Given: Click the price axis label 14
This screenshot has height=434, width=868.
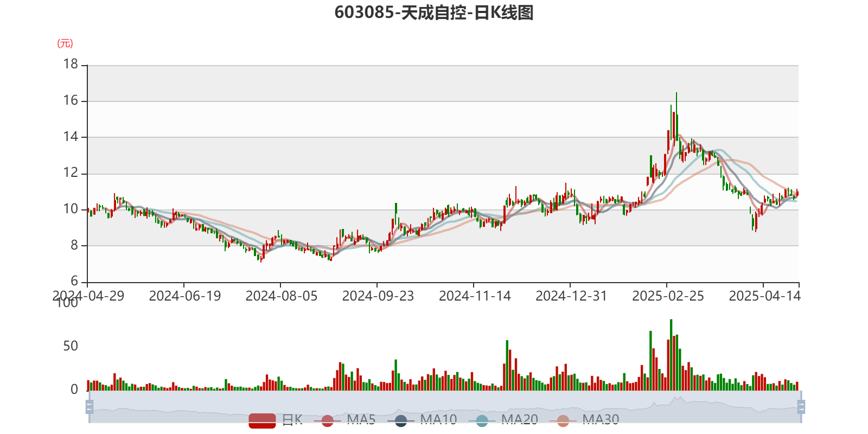Looking at the screenshot, I should (x=71, y=137).
